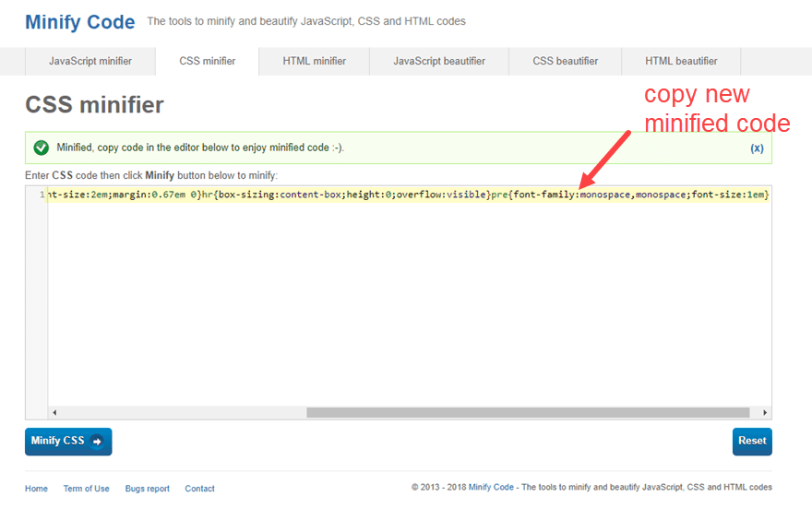Viewport: 812px width, 532px height.
Task: Click the green checkmark success icon
Action: tap(41, 148)
